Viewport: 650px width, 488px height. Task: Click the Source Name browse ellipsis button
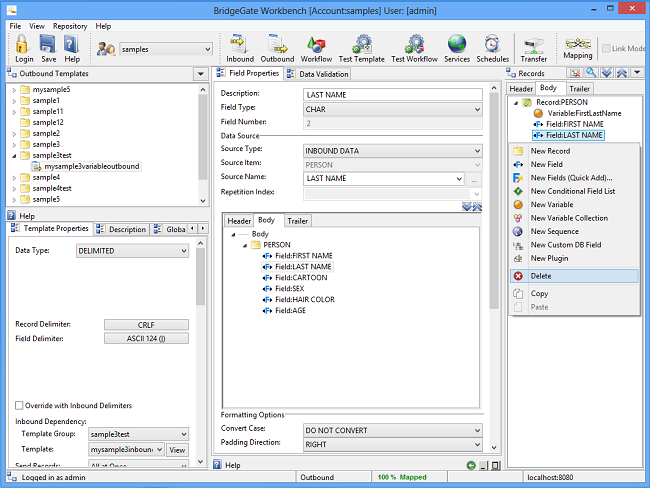tap(473, 181)
